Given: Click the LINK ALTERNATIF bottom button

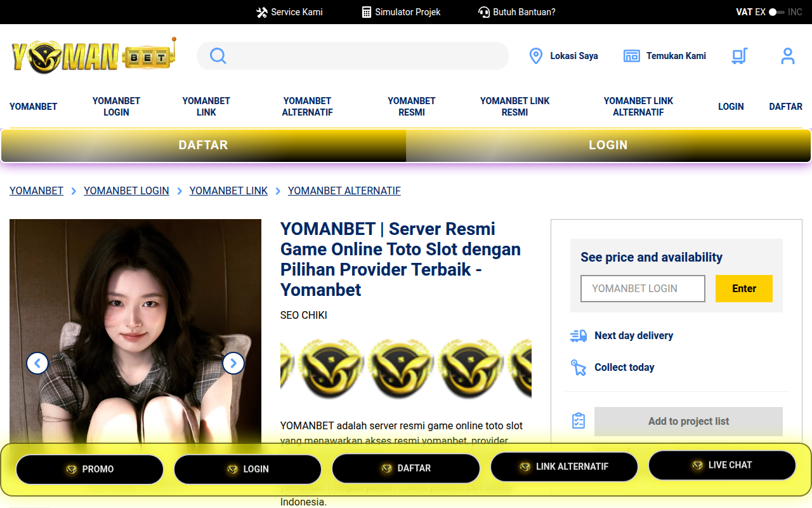Looking at the screenshot, I should click(x=564, y=467).
